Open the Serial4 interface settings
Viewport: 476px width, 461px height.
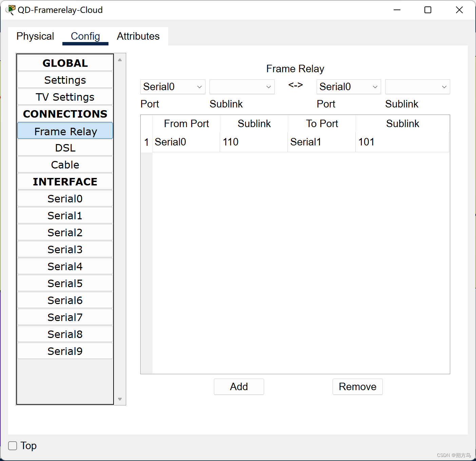(65, 266)
